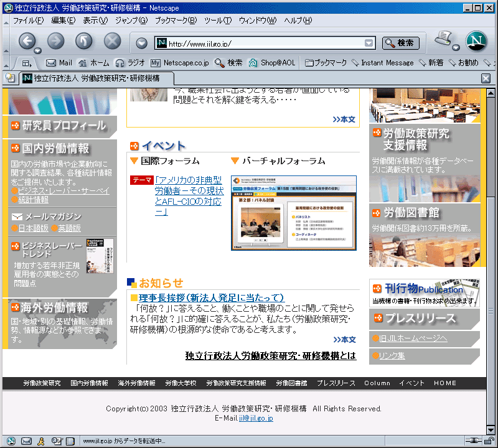Open the ウィンドウ(W) menu

click(258, 21)
